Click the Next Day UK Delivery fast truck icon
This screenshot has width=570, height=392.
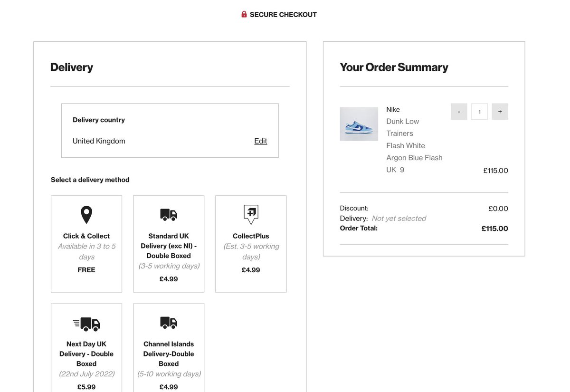pyautogui.click(x=86, y=324)
